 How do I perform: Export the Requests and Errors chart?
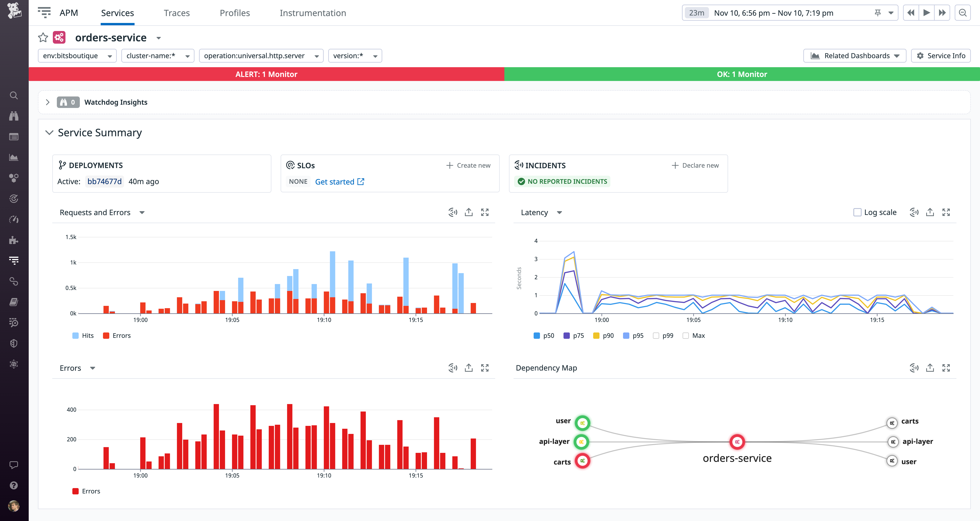469,212
